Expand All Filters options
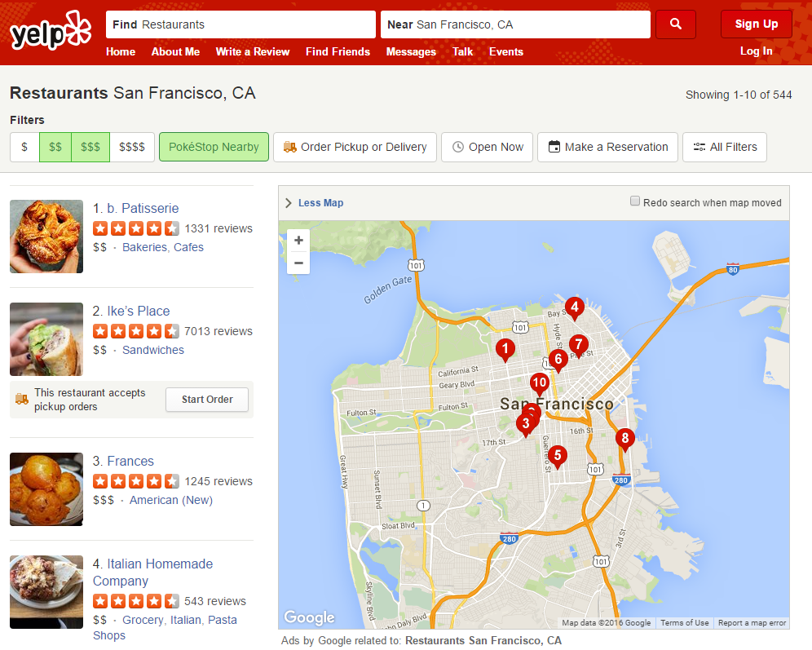This screenshot has width=812, height=650. 725,147
